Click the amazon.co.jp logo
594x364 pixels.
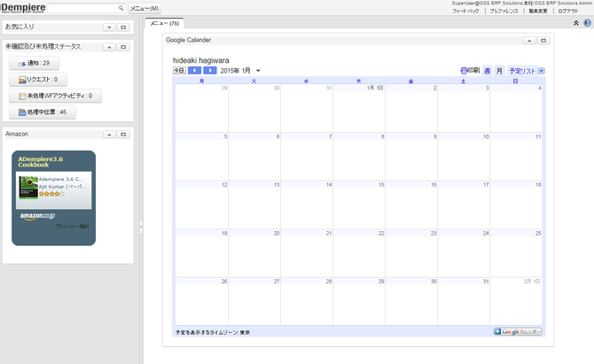tap(37, 216)
